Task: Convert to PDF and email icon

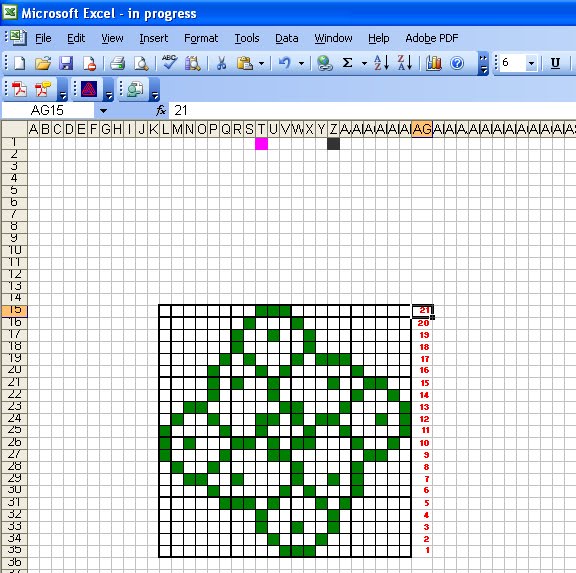Action: pyautogui.click(x=43, y=89)
